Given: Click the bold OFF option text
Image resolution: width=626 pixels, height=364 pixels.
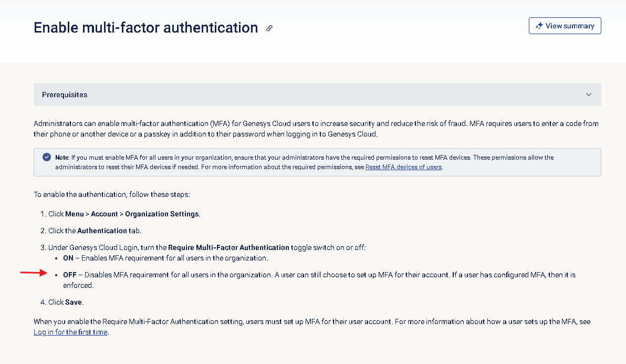Looking at the screenshot, I should point(70,275).
